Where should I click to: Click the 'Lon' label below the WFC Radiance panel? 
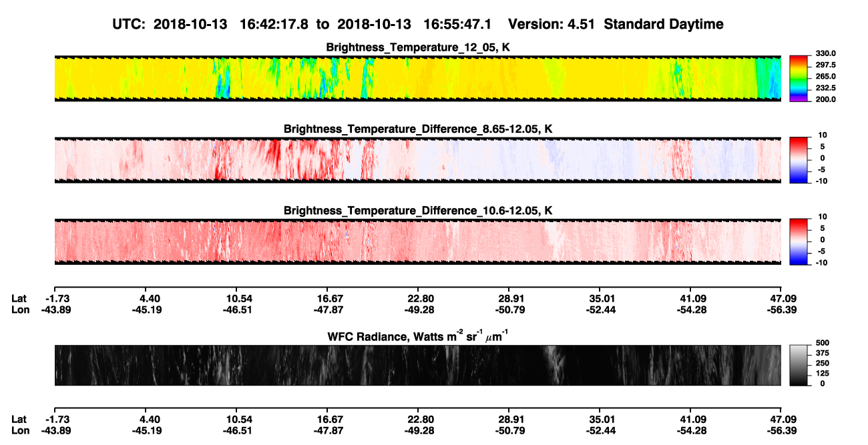[x=20, y=431]
